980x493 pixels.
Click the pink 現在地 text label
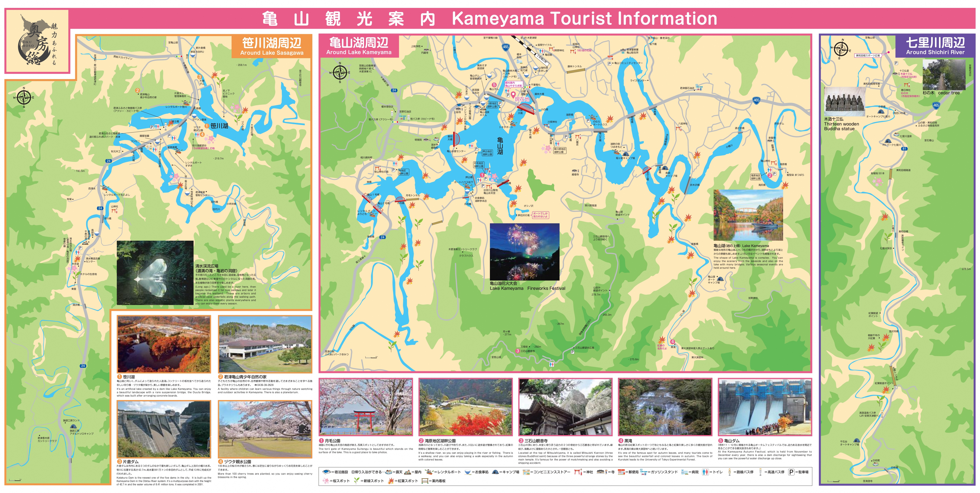tap(522, 99)
